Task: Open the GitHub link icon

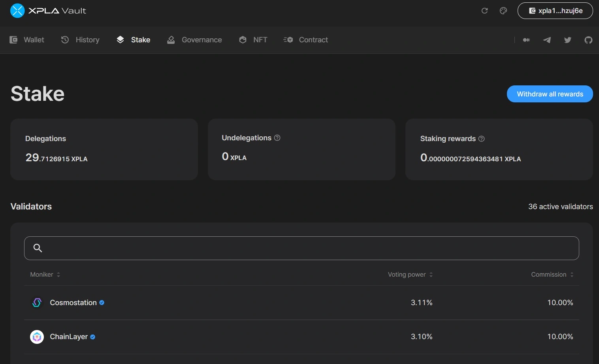Action: point(588,40)
